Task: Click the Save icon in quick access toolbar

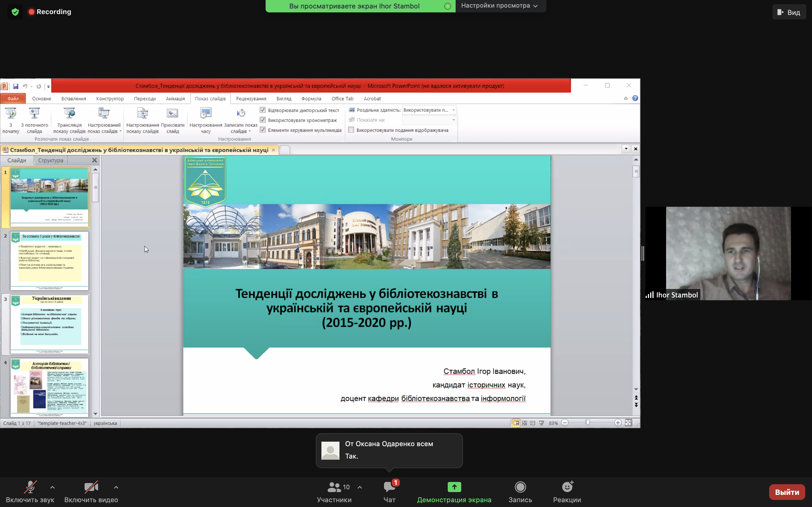Action: point(16,86)
